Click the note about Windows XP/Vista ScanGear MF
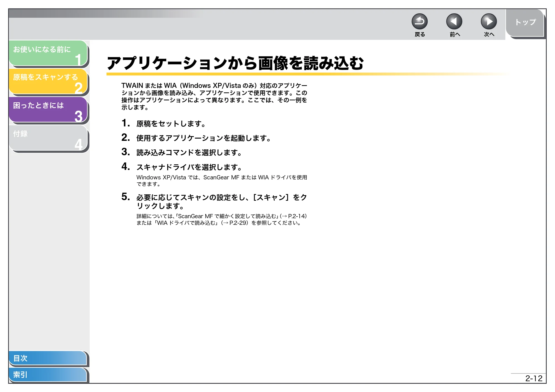Screen dimensions: 555x392 [221, 180]
